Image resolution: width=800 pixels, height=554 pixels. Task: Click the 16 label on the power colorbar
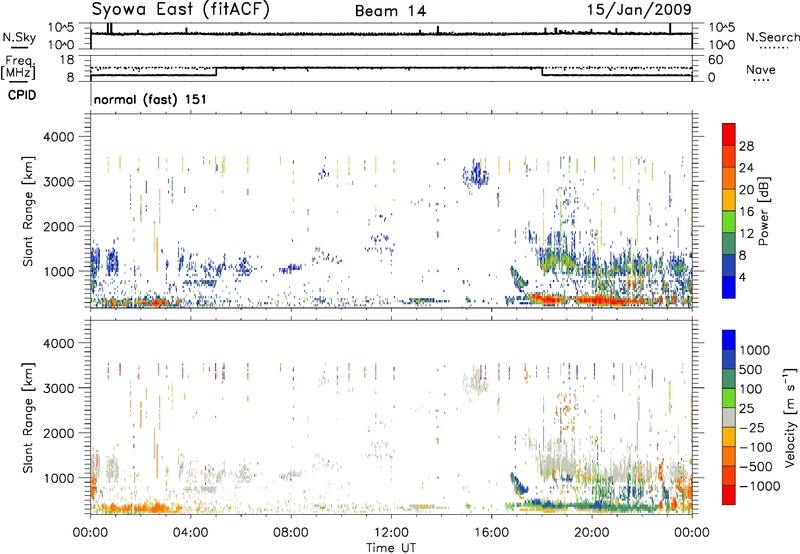tap(746, 212)
